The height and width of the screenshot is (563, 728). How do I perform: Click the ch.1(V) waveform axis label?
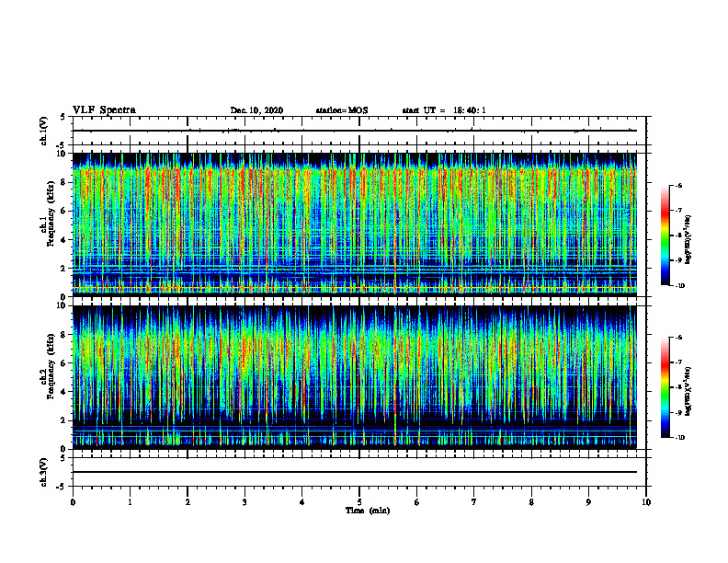pyautogui.click(x=44, y=131)
